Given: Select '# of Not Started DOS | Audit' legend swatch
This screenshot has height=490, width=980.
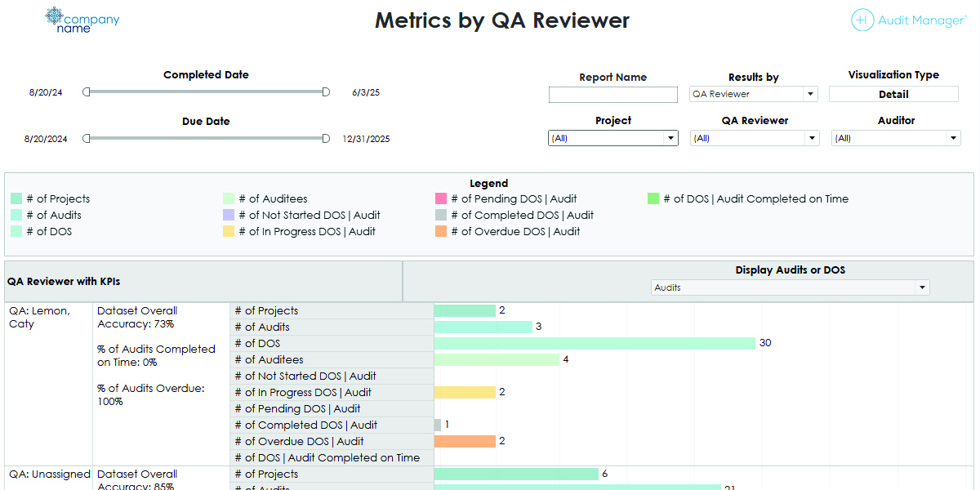Looking at the screenshot, I should coord(229,215).
